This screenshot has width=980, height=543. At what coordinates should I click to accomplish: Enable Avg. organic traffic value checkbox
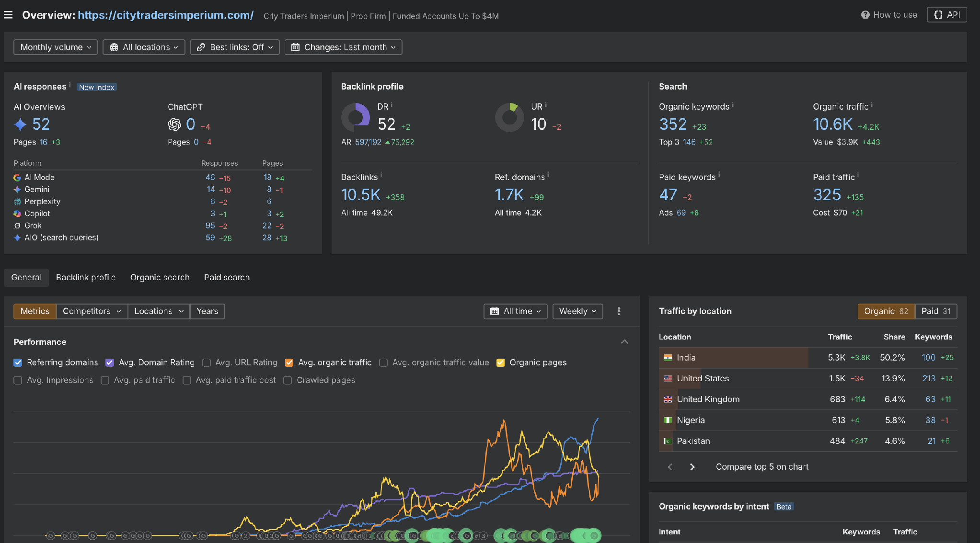click(x=383, y=362)
